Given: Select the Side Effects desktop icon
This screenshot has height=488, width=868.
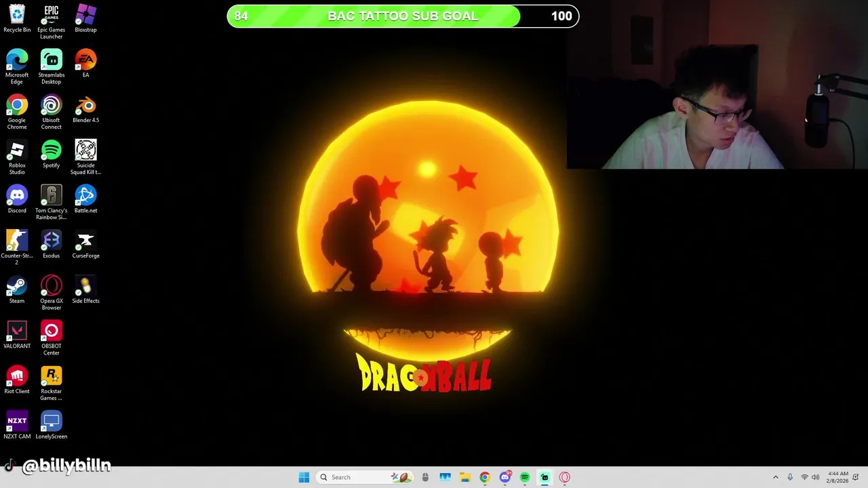Looking at the screenshot, I should (x=85, y=289).
